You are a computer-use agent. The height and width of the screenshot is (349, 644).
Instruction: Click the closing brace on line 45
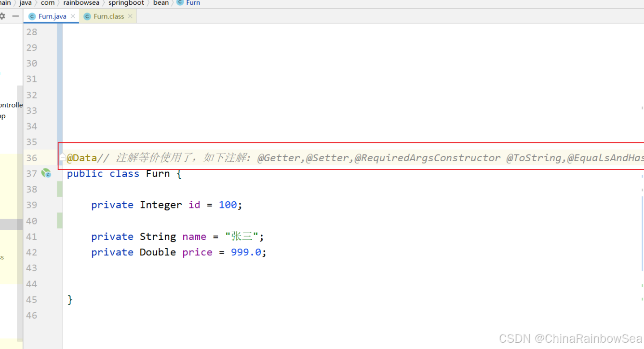(70, 300)
